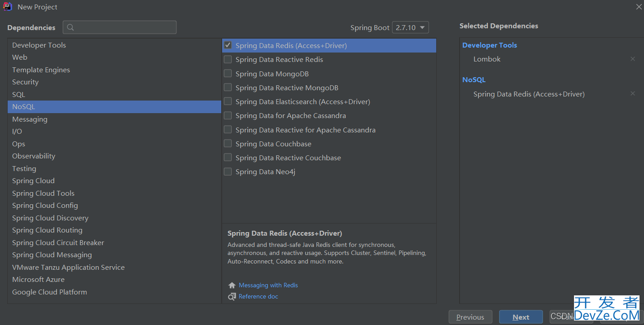This screenshot has height=325, width=644.
Task: Select Developer Tools category
Action: pyautogui.click(x=114, y=45)
